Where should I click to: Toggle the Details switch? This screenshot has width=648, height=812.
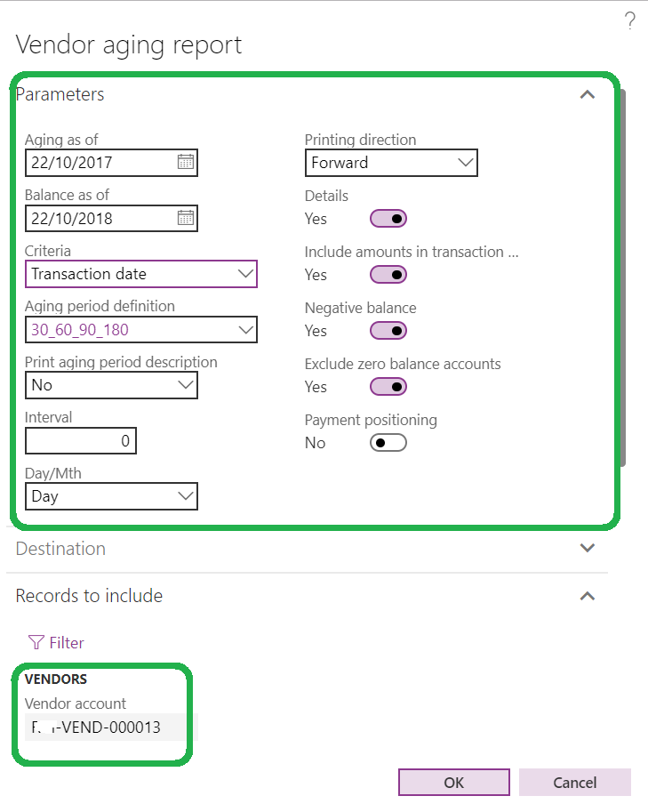click(x=388, y=219)
